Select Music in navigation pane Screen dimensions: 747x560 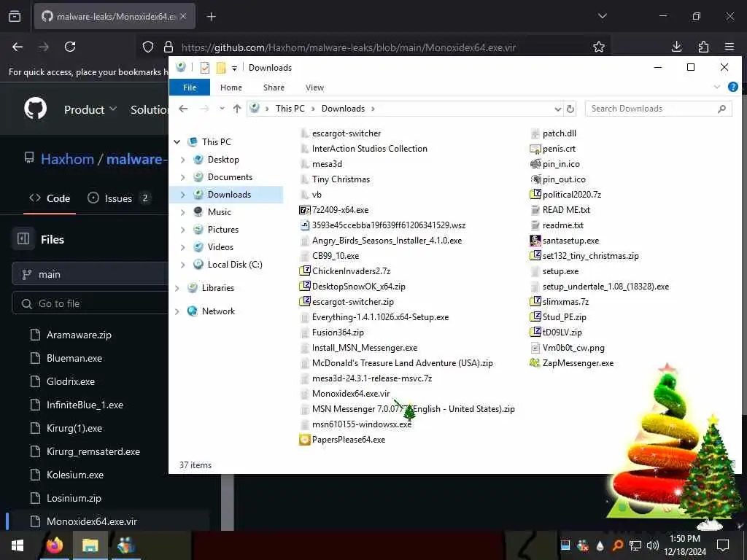click(x=219, y=212)
